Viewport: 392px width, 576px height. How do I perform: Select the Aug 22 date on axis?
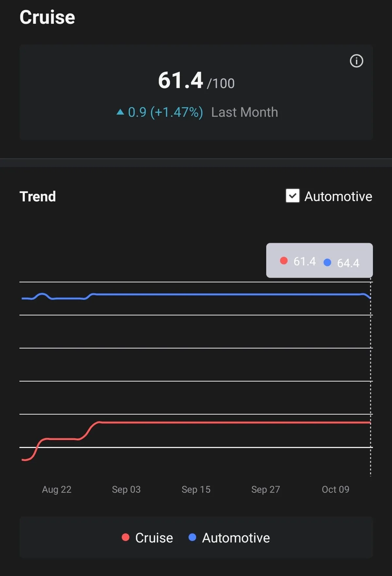point(57,489)
